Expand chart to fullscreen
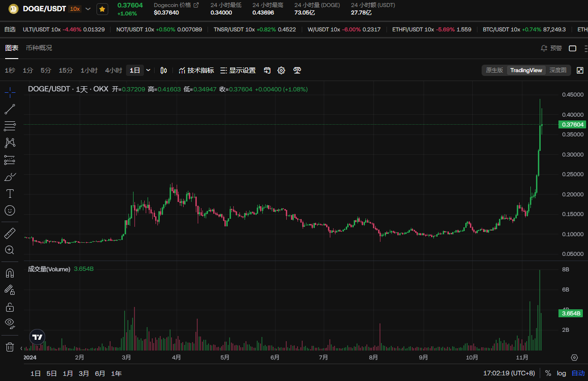The image size is (588, 381). pos(580,70)
